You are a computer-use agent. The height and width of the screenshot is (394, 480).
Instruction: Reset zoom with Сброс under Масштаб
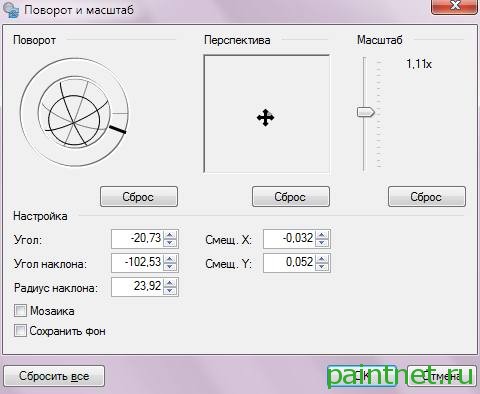click(427, 197)
